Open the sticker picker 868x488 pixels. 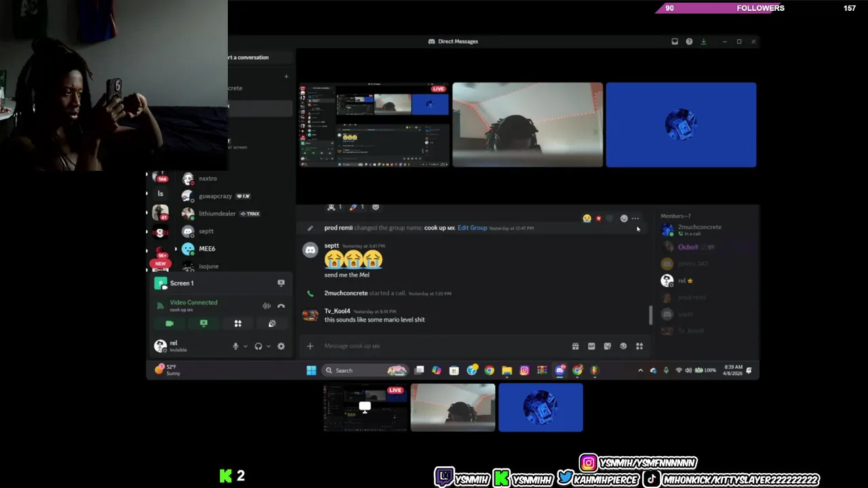(608, 346)
